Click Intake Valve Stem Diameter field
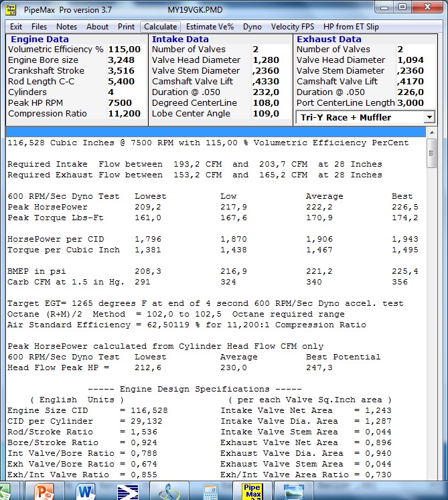 coord(271,71)
